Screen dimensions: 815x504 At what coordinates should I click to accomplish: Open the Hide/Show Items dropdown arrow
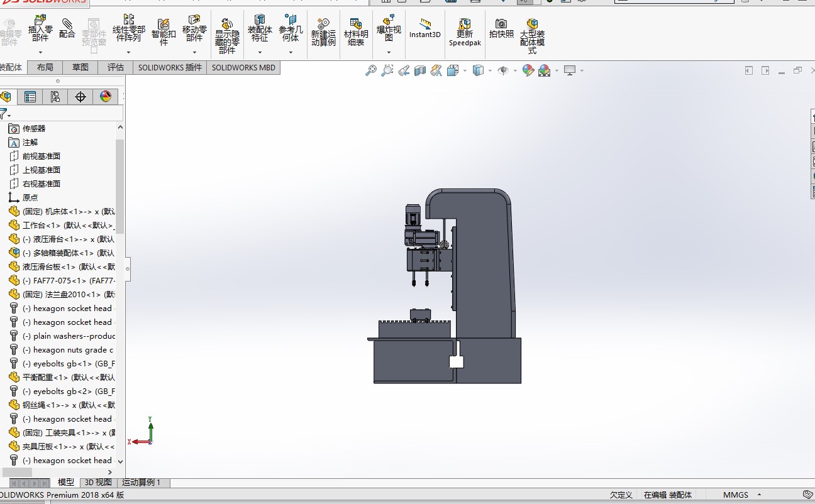pos(515,70)
